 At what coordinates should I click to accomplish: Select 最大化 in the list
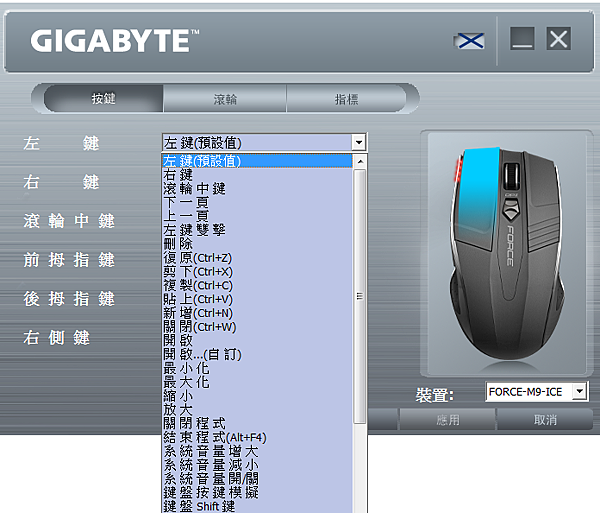pyautogui.click(x=257, y=382)
